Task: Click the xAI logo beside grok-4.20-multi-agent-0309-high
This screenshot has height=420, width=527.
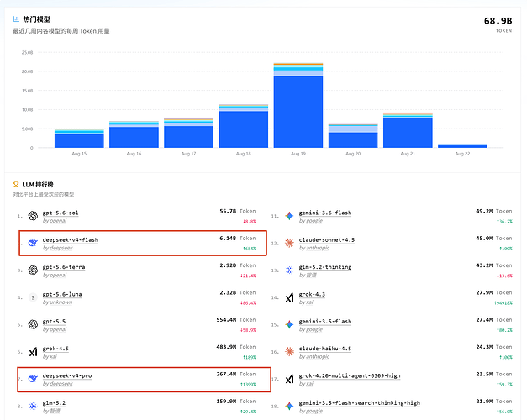Action: coord(289,379)
